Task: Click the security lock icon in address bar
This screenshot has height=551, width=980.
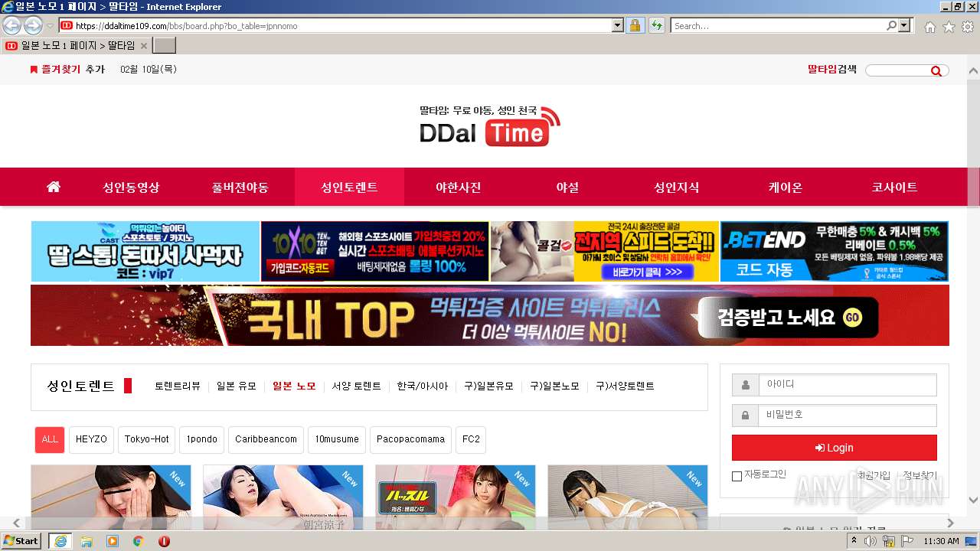Action: [635, 25]
